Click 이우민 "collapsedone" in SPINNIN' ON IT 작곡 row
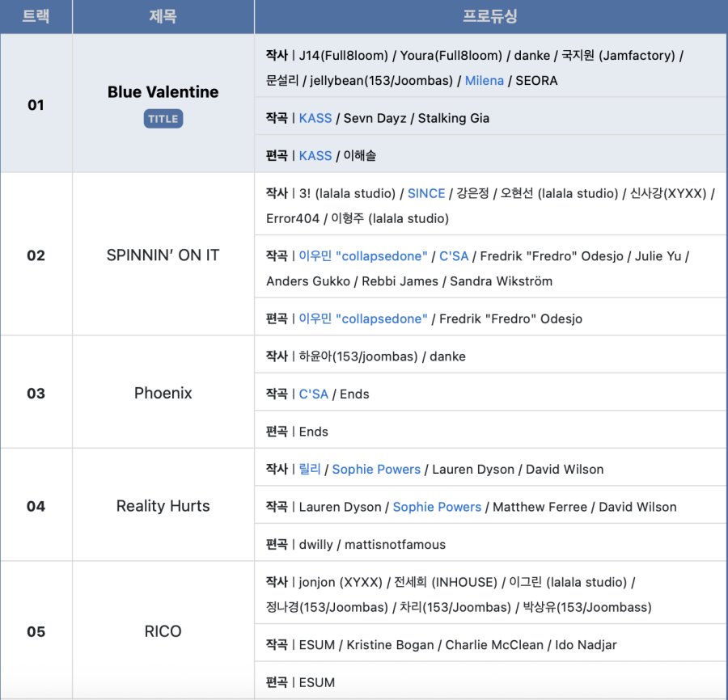The height and width of the screenshot is (700, 728). point(363,255)
